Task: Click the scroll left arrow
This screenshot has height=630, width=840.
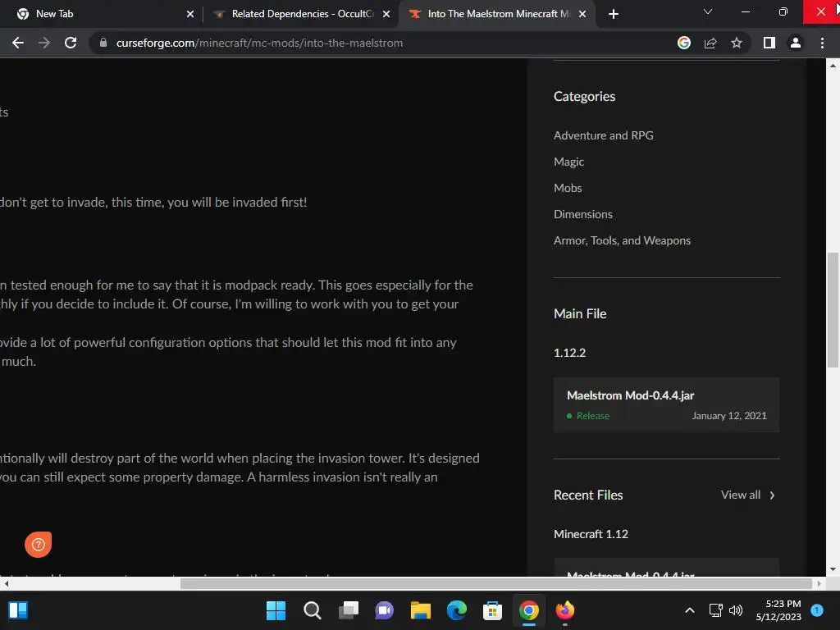Action: click(7, 583)
